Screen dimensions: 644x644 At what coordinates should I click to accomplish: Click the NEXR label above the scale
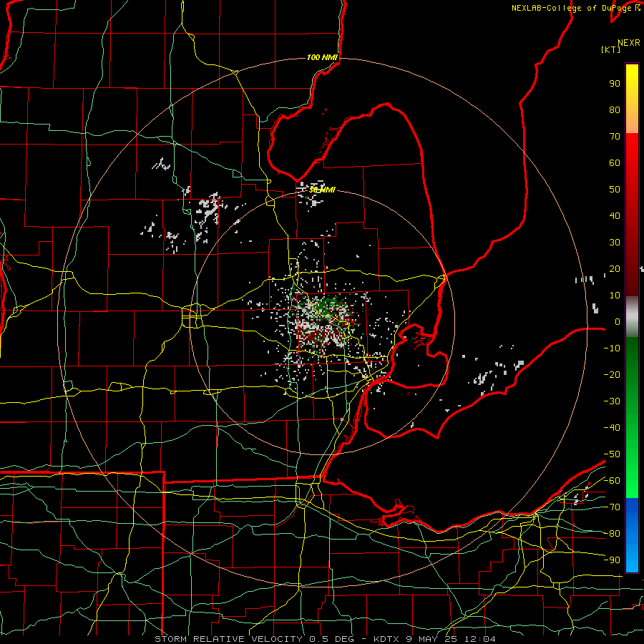(x=629, y=43)
